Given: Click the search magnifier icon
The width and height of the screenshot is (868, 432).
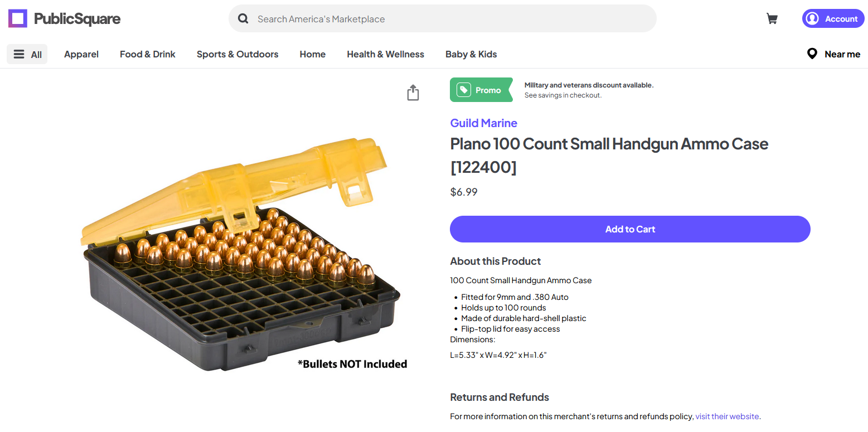Looking at the screenshot, I should pos(243,19).
